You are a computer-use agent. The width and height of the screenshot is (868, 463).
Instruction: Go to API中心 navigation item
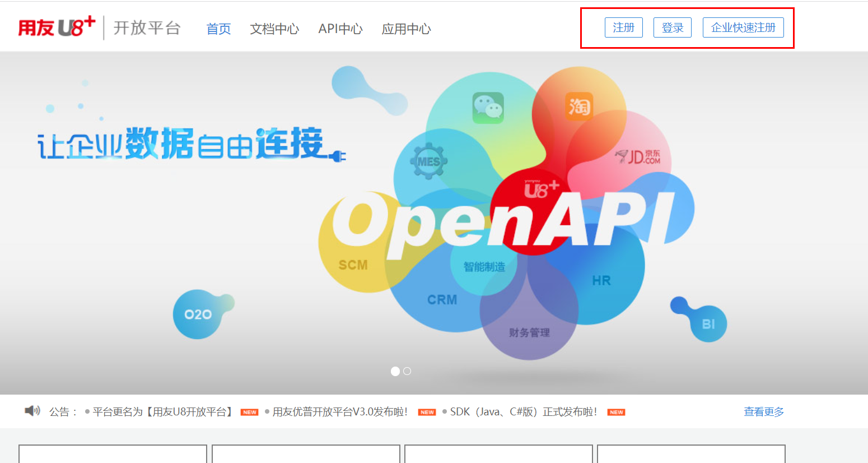coord(340,29)
